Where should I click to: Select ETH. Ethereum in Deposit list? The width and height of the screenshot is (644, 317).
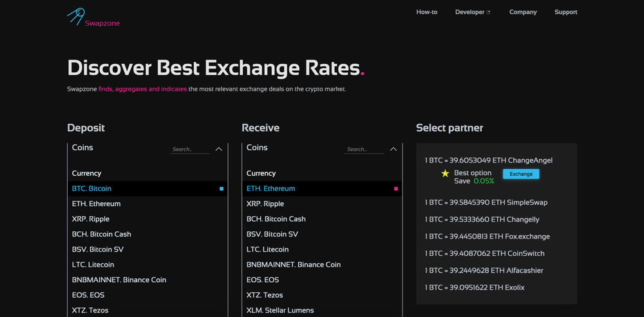(147, 204)
